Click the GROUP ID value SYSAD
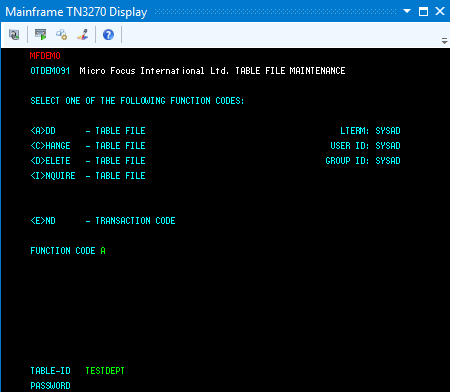 (388, 161)
